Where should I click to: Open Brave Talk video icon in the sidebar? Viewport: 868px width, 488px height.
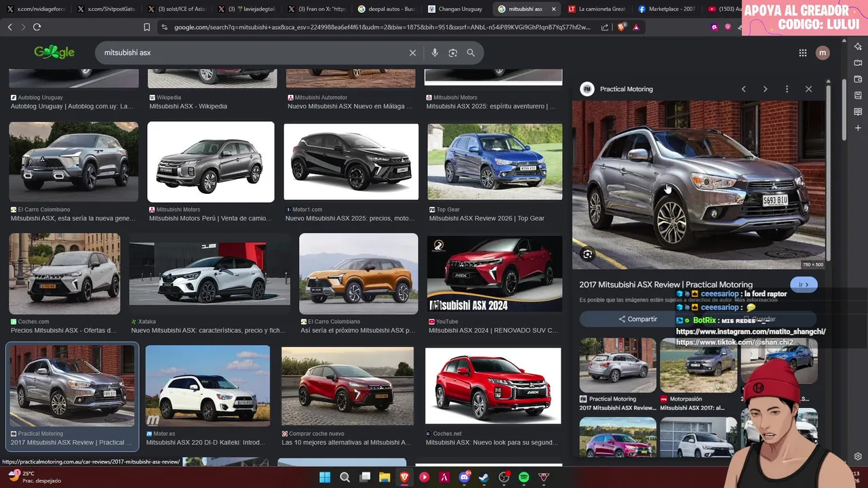[x=858, y=63]
